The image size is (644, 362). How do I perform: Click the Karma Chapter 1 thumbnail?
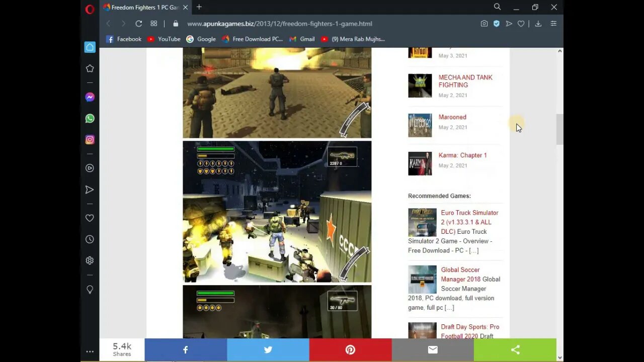tap(420, 163)
